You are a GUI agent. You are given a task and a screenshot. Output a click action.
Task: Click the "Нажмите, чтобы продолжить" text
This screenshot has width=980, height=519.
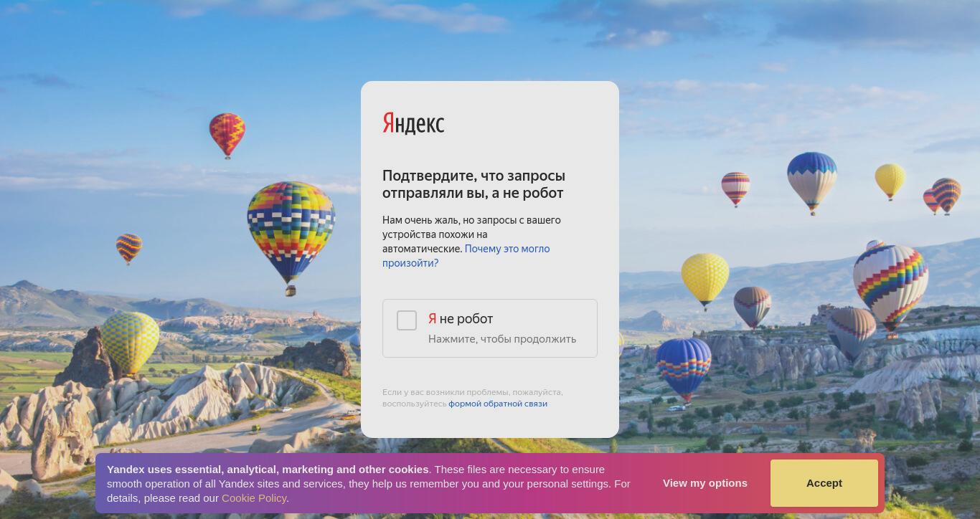tap(502, 339)
